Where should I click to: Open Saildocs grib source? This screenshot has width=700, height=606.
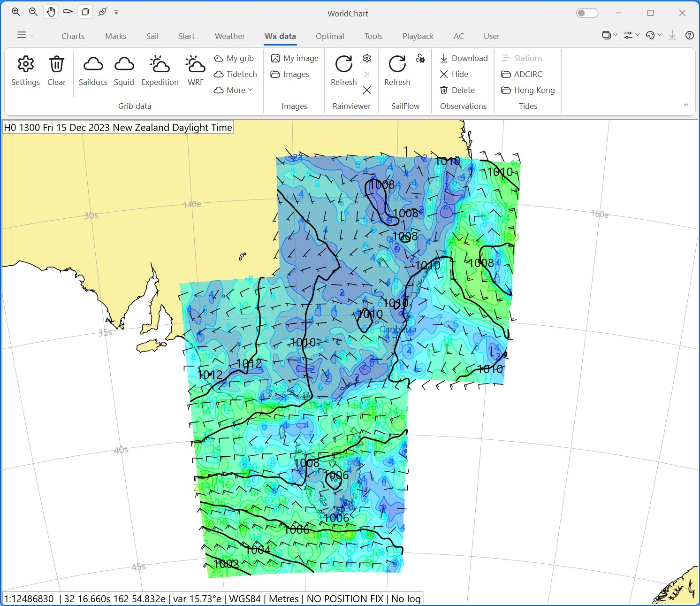point(93,71)
